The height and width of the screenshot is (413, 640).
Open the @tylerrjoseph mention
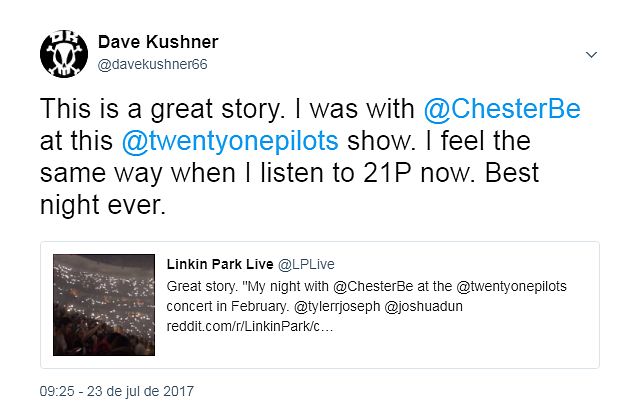(337, 306)
